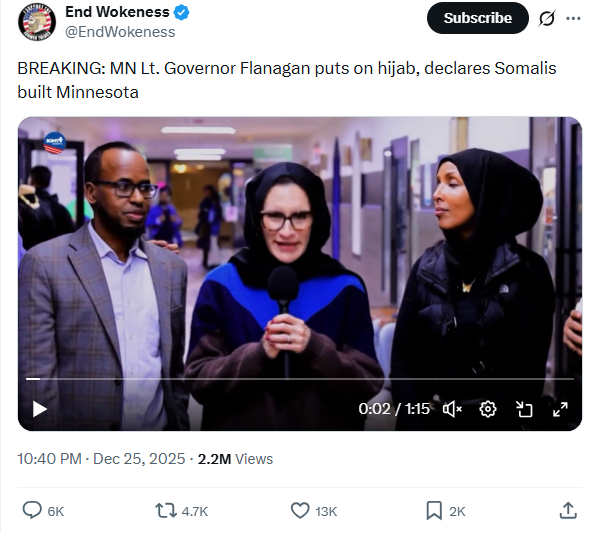598x533 pixels.
Task: Visit the @EndWokeness handle link
Action: (x=120, y=32)
